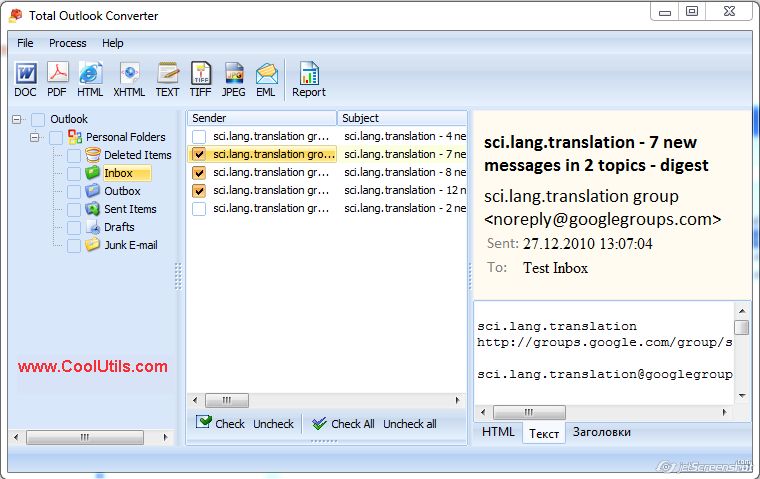The height and width of the screenshot is (479, 760).
Task: Sort by the Subject column header
Action: point(402,118)
